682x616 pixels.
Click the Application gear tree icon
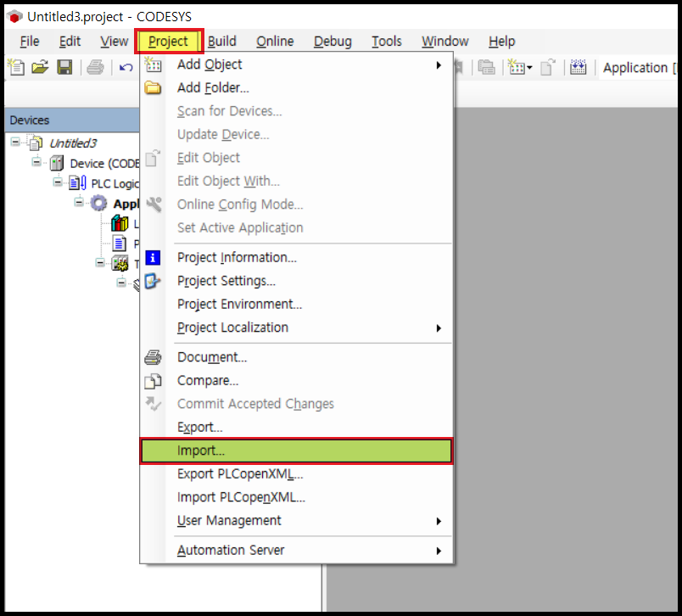[x=98, y=203]
